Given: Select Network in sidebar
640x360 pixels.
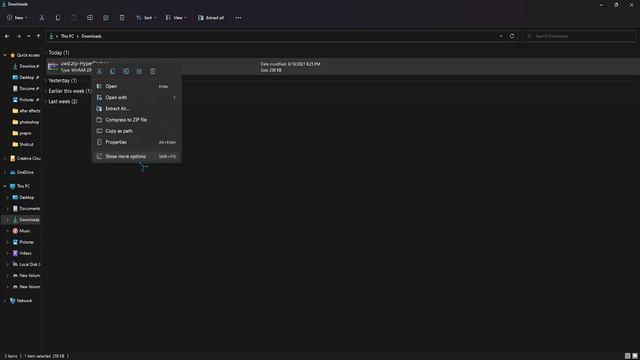Looking at the screenshot, I should [x=21, y=301].
